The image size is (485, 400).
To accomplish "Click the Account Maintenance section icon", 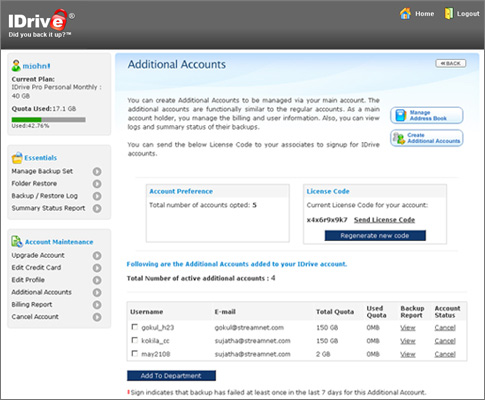I will coord(17,241).
